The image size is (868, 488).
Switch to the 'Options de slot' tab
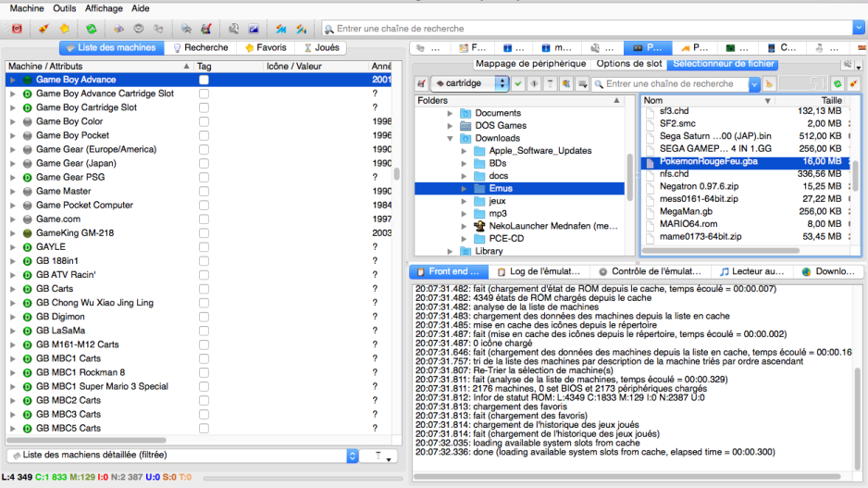click(x=628, y=64)
